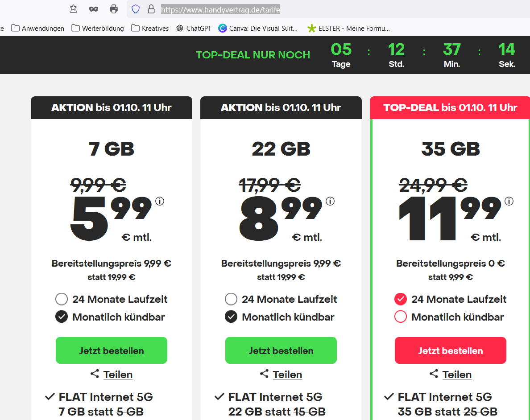This screenshot has width=530, height=420.
Task: Open info icon next to 5,99 price
Action: coord(160,202)
